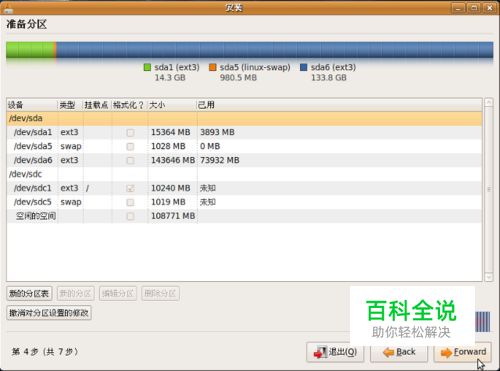Toggle format checkbox for /dev/sdc5
Screen dimensions: 500x371
point(130,202)
